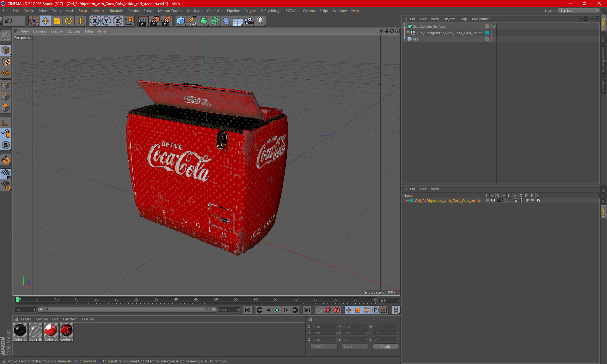
Task: Toggle the layer's Lock icon
Action: [x=510, y=200]
